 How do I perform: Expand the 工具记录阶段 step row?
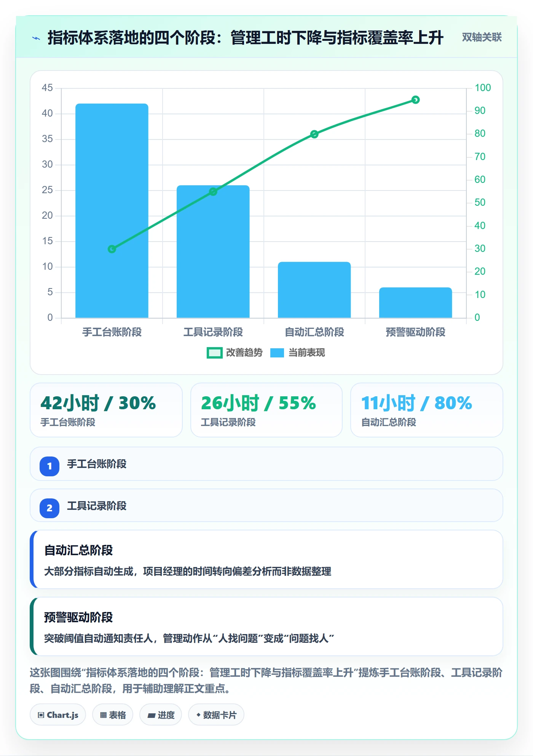[266, 506]
